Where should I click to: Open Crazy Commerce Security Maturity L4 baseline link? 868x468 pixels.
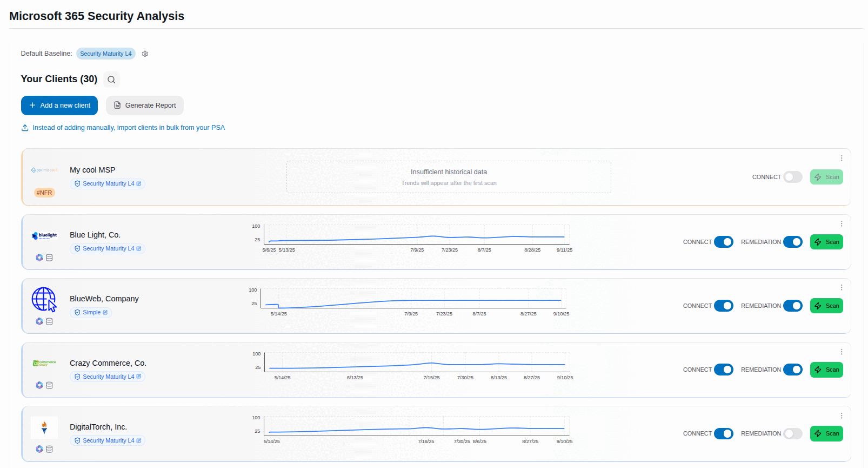(x=108, y=377)
